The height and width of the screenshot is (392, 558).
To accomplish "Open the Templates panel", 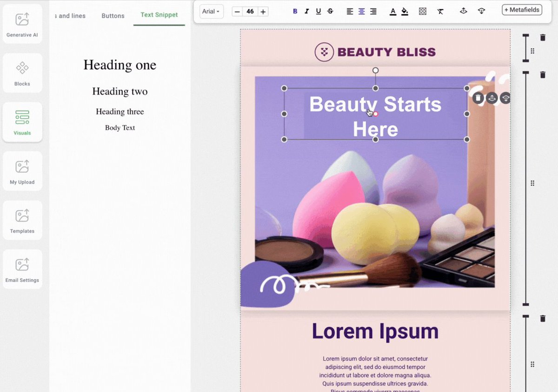I will (x=22, y=220).
